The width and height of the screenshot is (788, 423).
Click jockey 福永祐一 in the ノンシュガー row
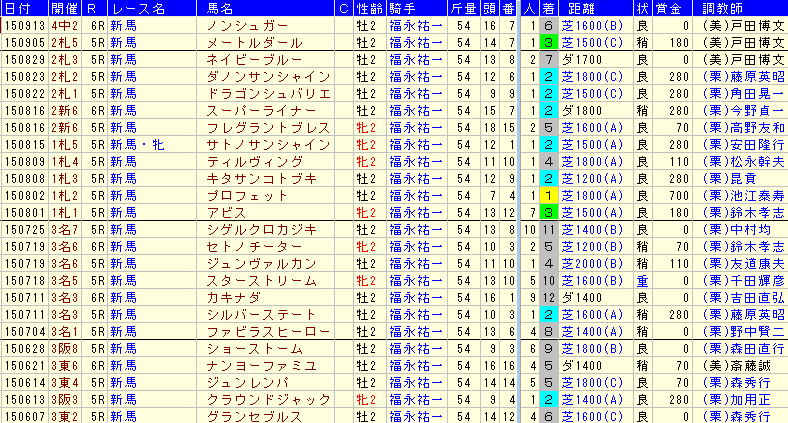416,26
